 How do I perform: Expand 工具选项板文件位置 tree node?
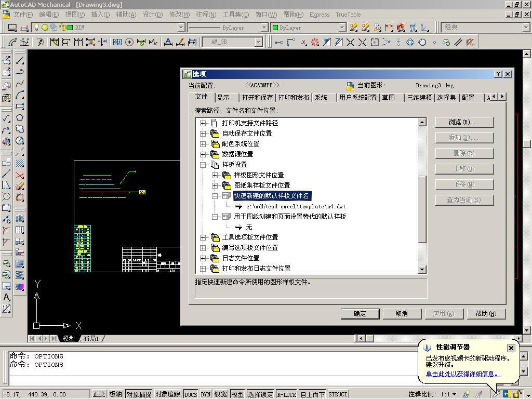pos(203,238)
